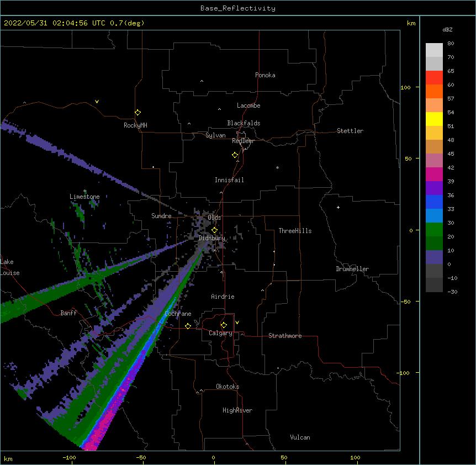Screen dimensions: 476x465
Task: Select the Drumheller label
Action: 352,269
